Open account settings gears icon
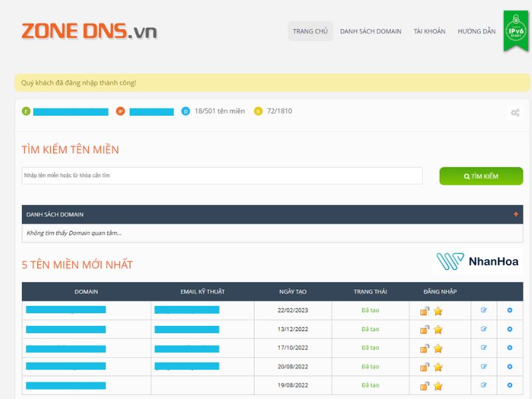532x399 pixels. [x=515, y=112]
